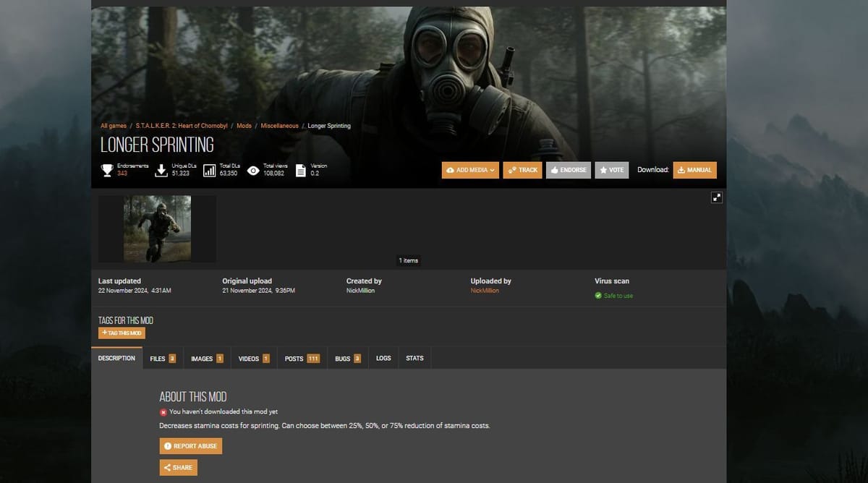Screen dimensions: 868x483
Task: Open the ADD MEDIA dropdown
Action: (470, 170)
